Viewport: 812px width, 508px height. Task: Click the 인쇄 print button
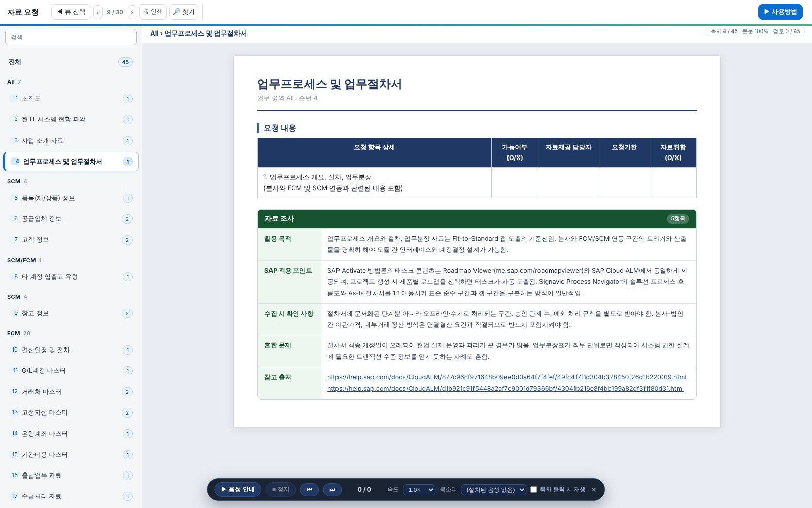click(153, 12)
